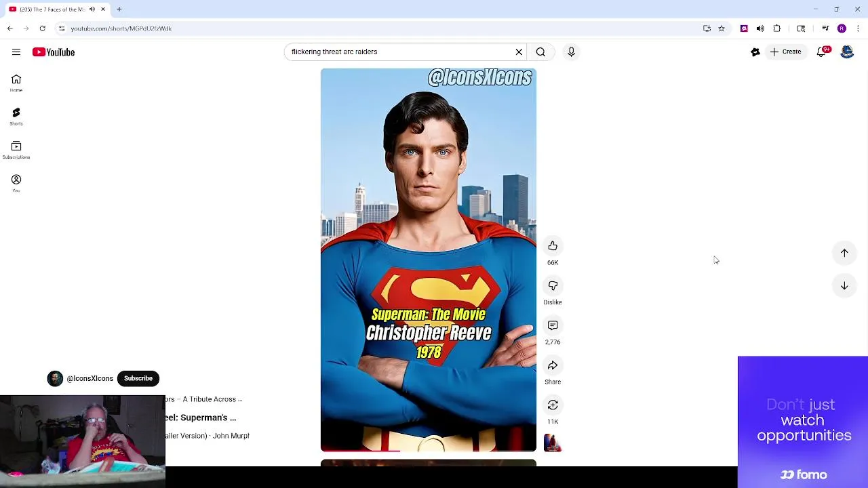Open the You section in sidebar
The width and height of the screenshot is (868, 488).
tap(16, 183)
